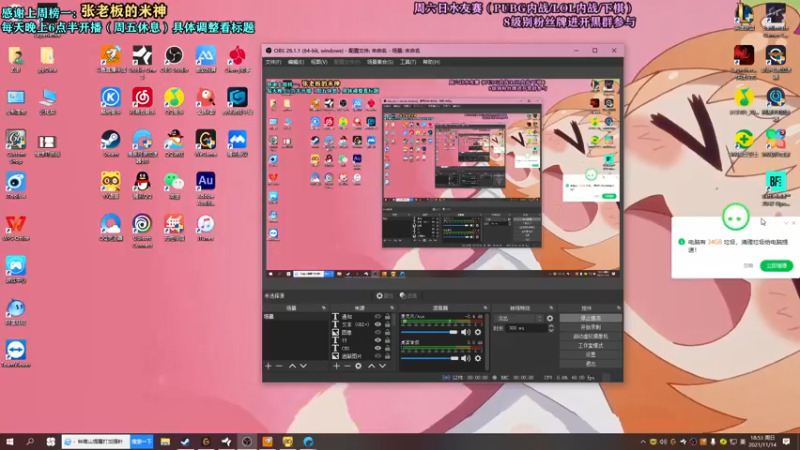Move selected source down in Sources dock
This screenshot has width=800, height=450.
[382, 366]
